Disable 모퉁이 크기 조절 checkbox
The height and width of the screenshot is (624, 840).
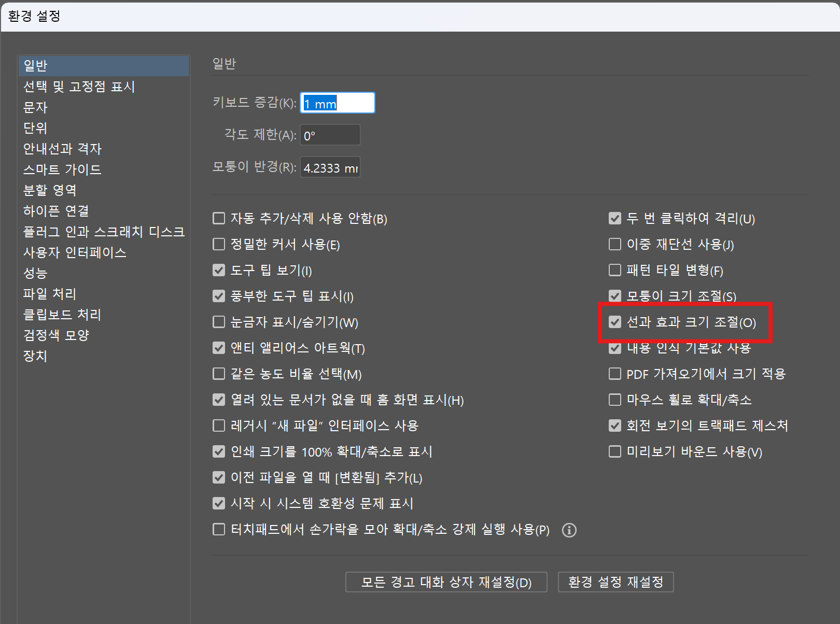pos(614,295)
